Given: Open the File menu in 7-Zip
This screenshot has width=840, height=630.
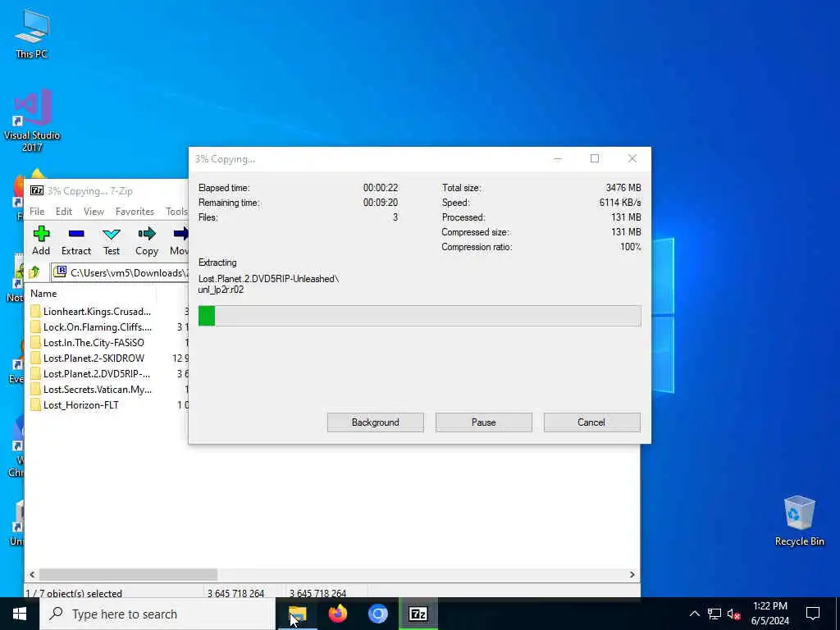Looking at the screenshot, I should click(37, 212).
